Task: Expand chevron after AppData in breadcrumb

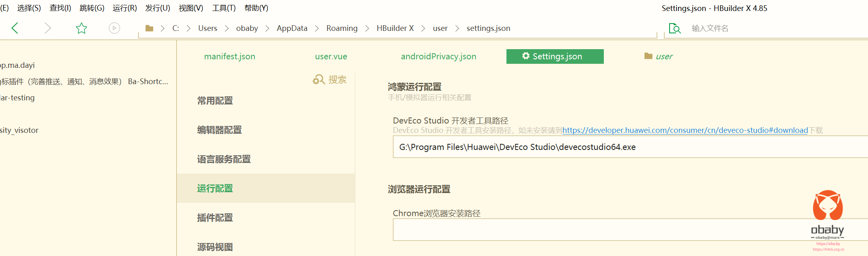Action: point(317,28)
